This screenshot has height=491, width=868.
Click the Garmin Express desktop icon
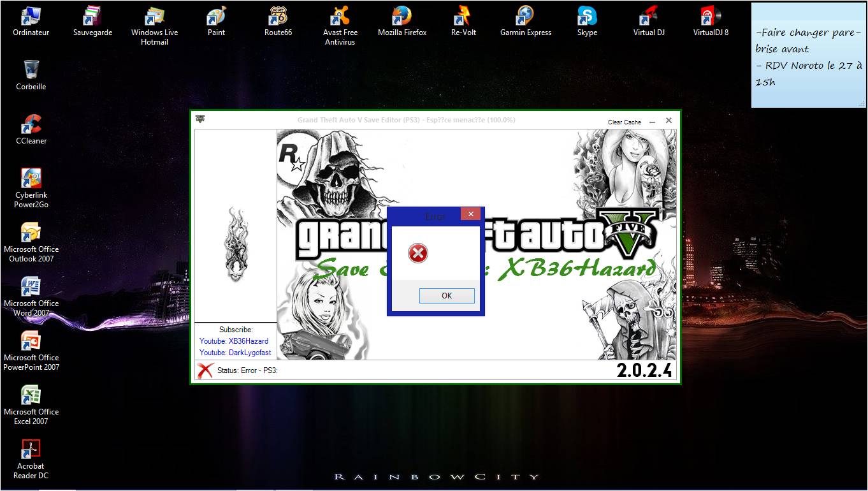point(525,21)
